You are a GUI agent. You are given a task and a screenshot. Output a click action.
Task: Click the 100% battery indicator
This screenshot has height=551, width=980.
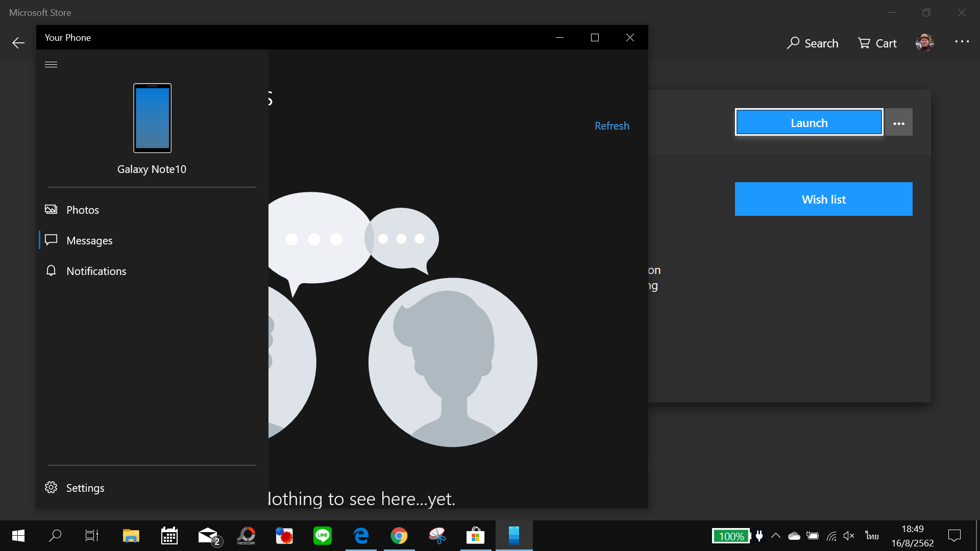tap(731, 536)
